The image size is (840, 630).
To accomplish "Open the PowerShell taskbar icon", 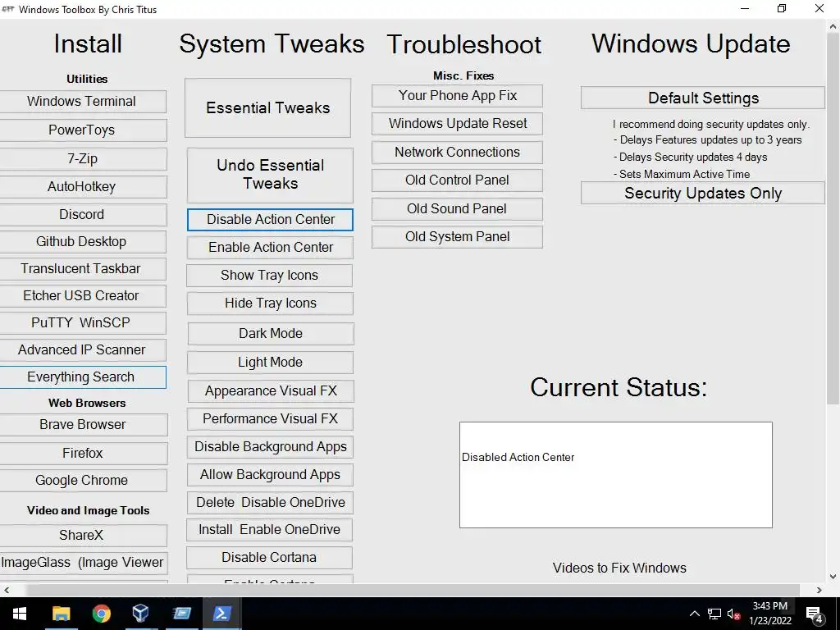I will (221, 614).
